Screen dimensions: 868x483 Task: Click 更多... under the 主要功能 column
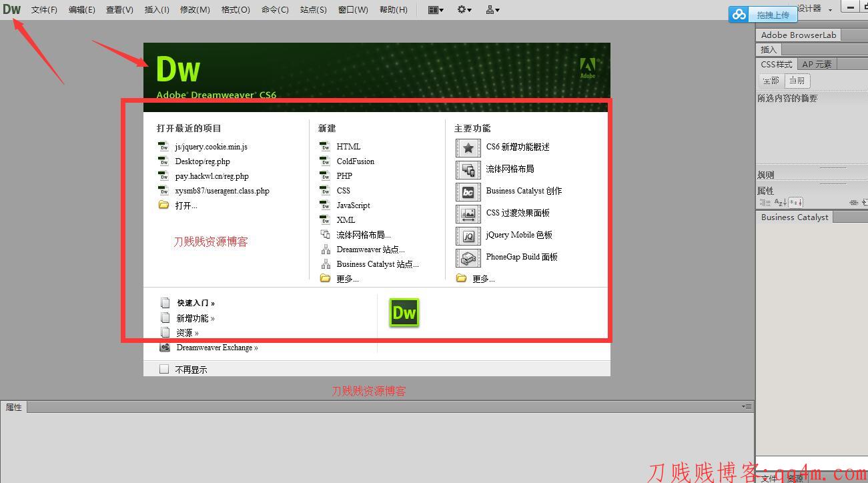point(484,279)
